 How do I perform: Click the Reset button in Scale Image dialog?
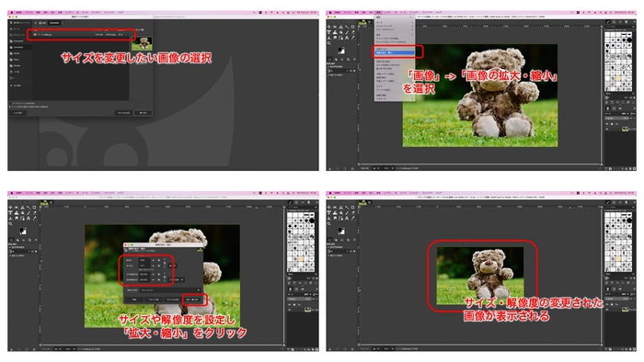(x=154, y=300)
